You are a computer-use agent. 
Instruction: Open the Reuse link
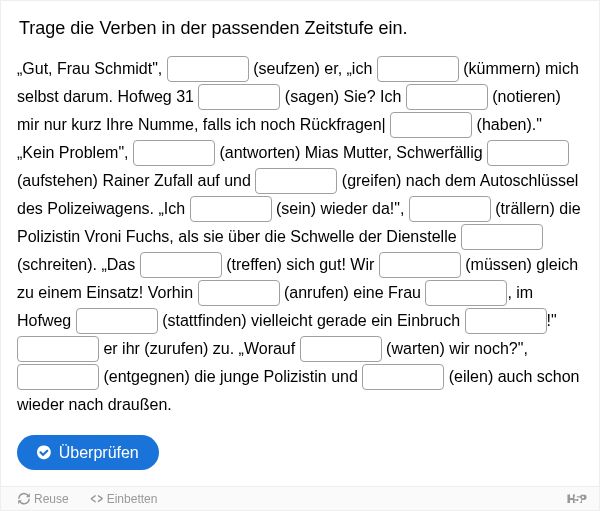point(43,499)
